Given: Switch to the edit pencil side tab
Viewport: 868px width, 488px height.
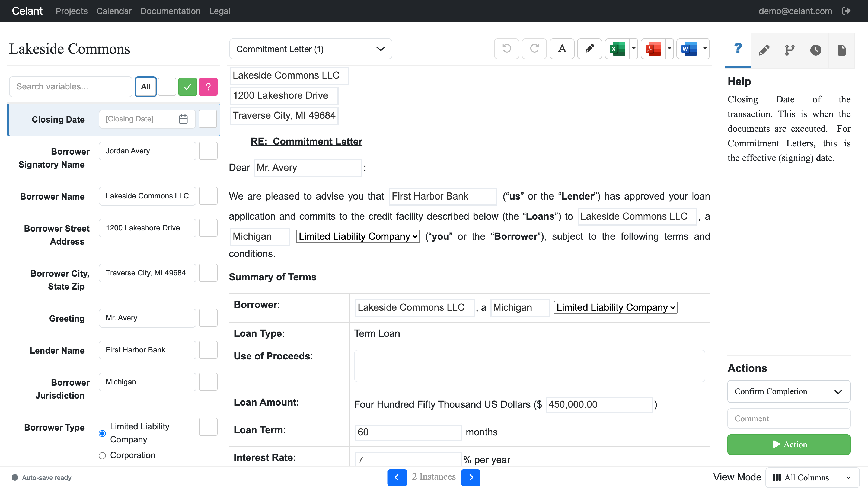Looking at the screenshot, I should (x=764, y=50).
